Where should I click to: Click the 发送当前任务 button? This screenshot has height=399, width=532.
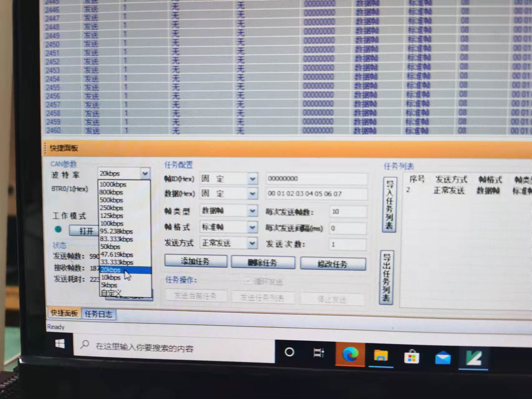coord(196,296)
